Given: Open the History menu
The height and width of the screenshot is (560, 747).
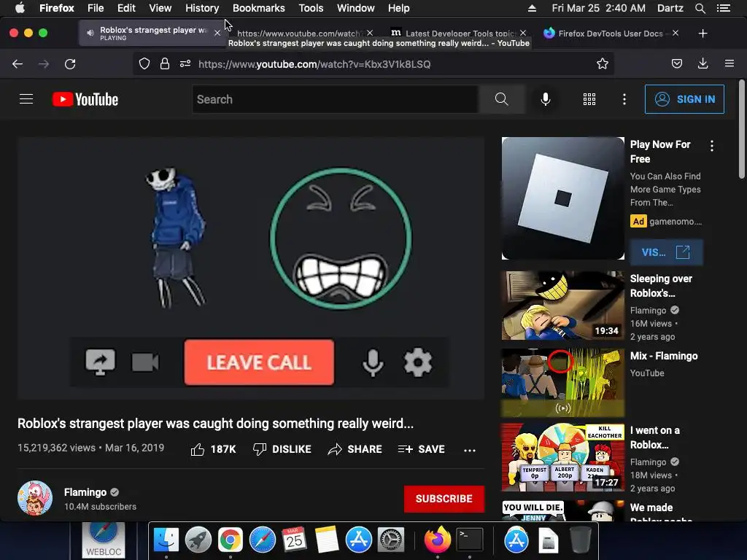Looking at the screenshot, I should tap(202, 8).
